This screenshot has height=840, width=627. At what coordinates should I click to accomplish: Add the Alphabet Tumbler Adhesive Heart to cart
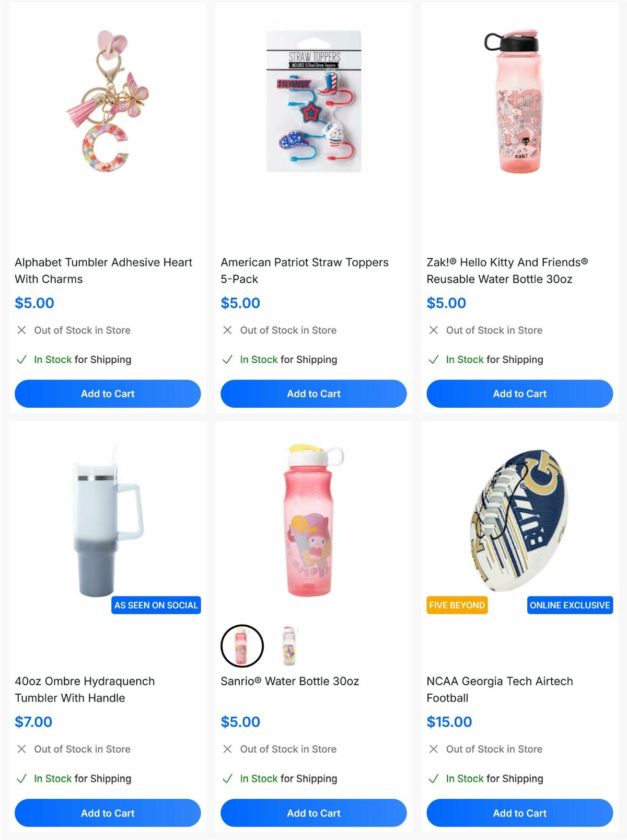pyautogui.click(x=108, y=394)
